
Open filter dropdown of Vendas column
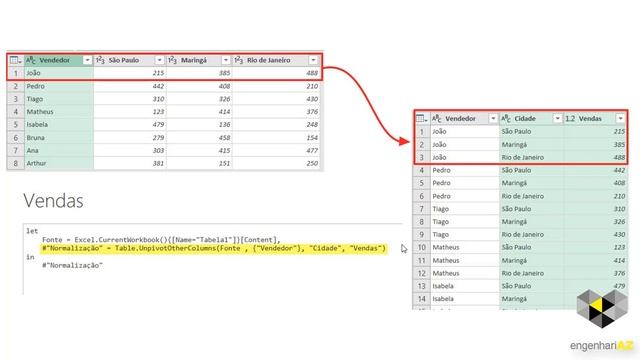[x=620, y=119]
